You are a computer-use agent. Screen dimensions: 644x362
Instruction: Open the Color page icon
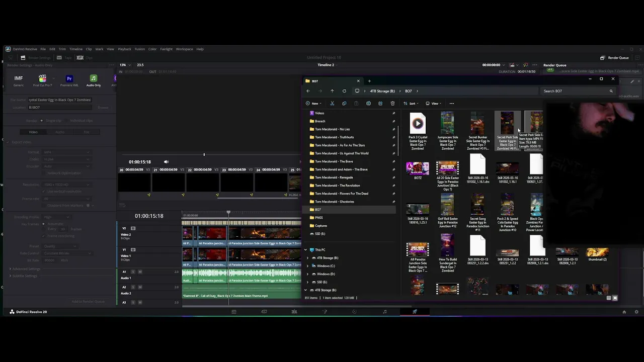tap(355, 312)
